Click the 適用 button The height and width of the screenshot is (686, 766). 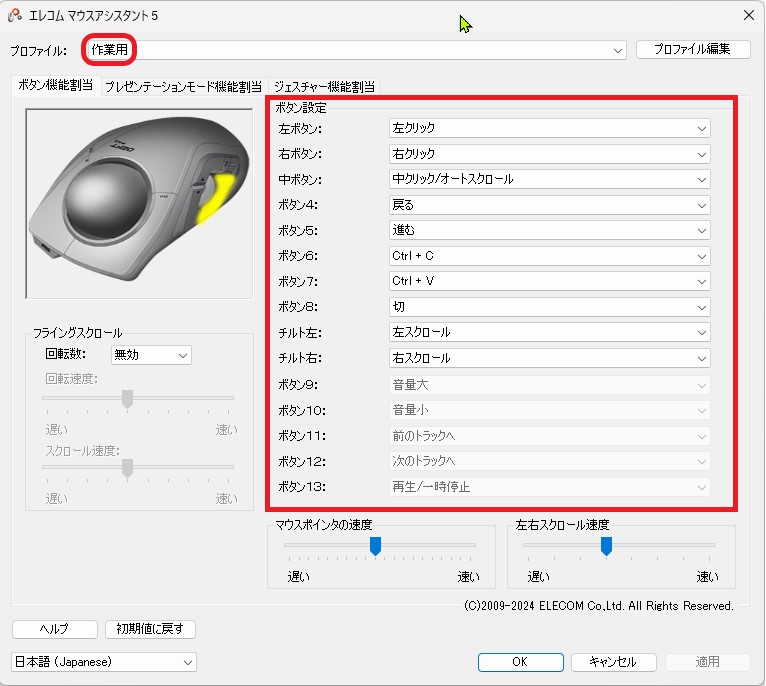pos(707,662)
